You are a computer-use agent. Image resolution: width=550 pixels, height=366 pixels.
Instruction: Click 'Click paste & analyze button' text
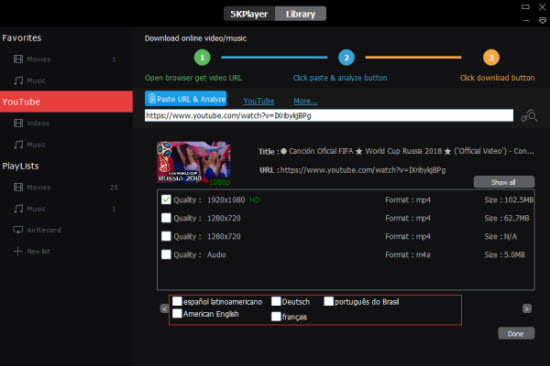coord(340,78)
